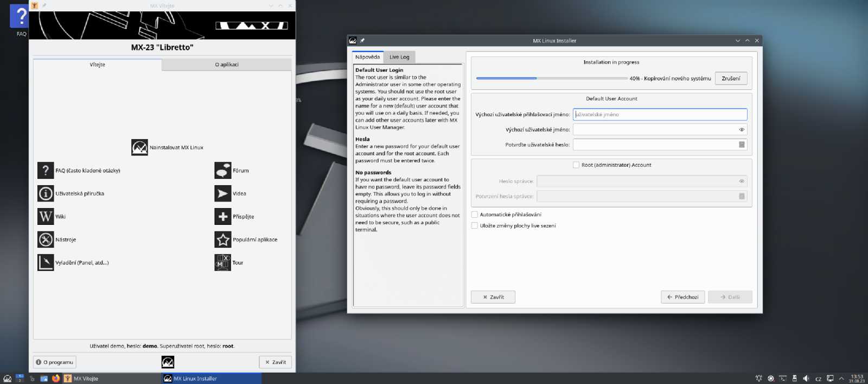The width and height of the screenshot is (868, 384).
Task: Toggle the user password visibility eye icon
Action: (742, 129)
